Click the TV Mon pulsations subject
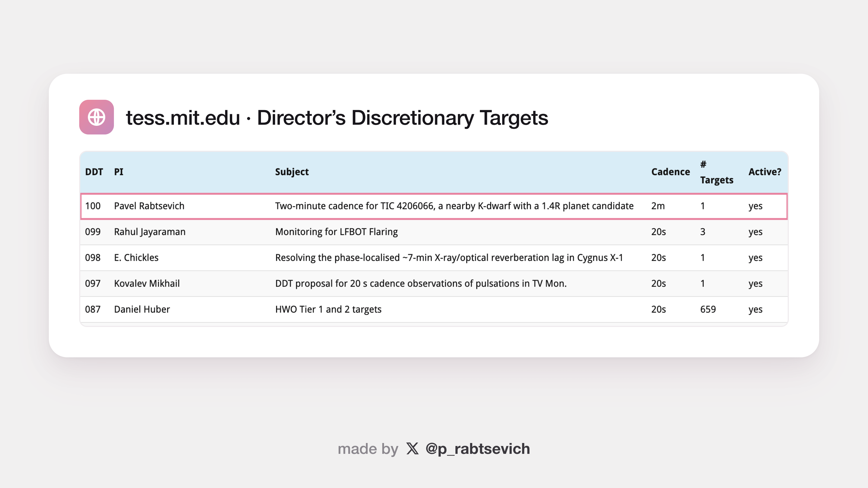 [x=421, y=284]
